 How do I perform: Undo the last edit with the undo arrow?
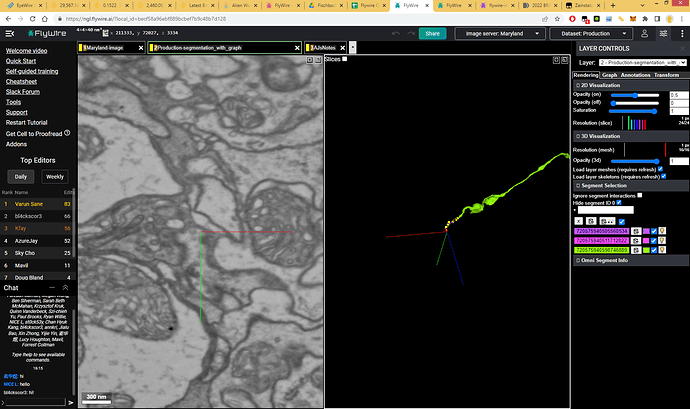click(396, 33)
